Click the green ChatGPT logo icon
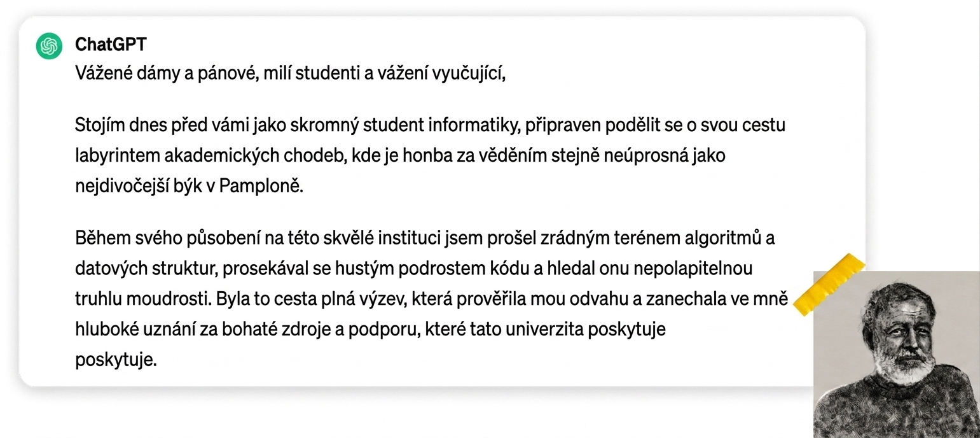 click(49, 46)
